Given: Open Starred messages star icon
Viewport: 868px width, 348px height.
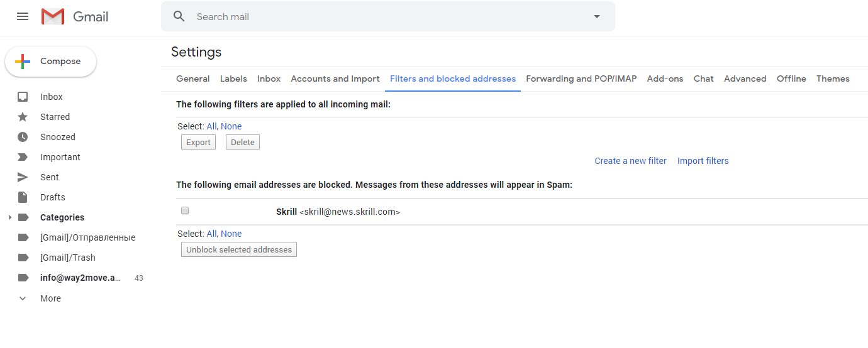Looking at the screenshot, I should 23,117.
